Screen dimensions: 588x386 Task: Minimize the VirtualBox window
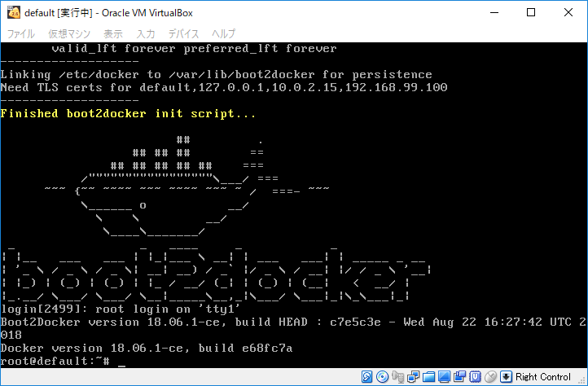pos(494,13)
